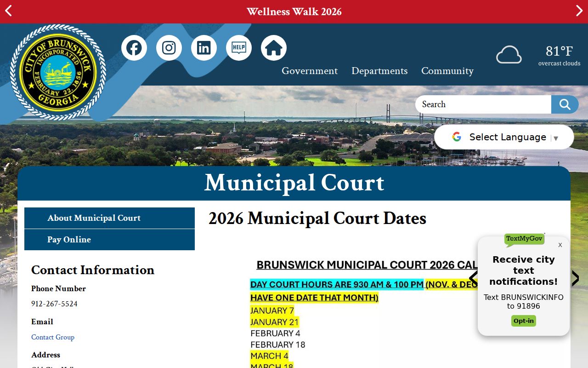Click the Municipal Court page title
The image size is (588, 368).
tap(294, 183)
